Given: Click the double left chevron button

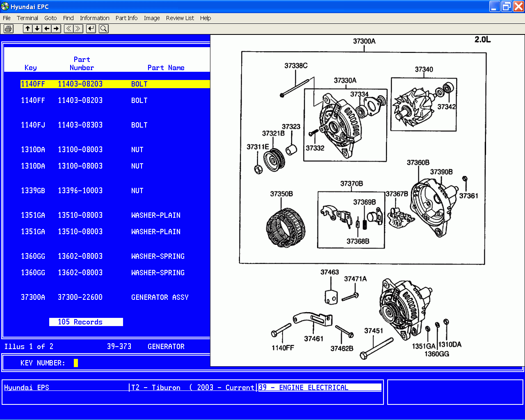Looking at the screenshot, I should coord(68,29).
